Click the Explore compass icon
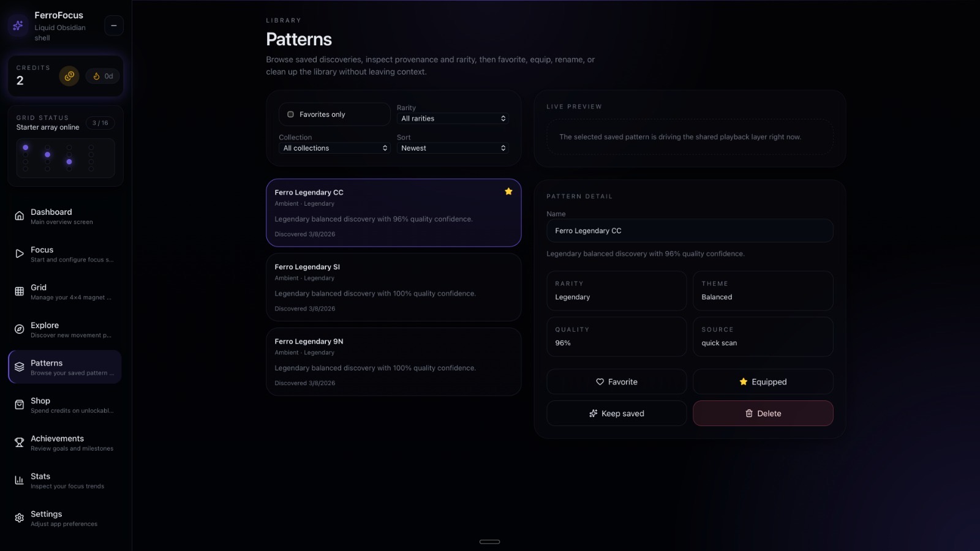980x551 pixels. pos(20,329)
